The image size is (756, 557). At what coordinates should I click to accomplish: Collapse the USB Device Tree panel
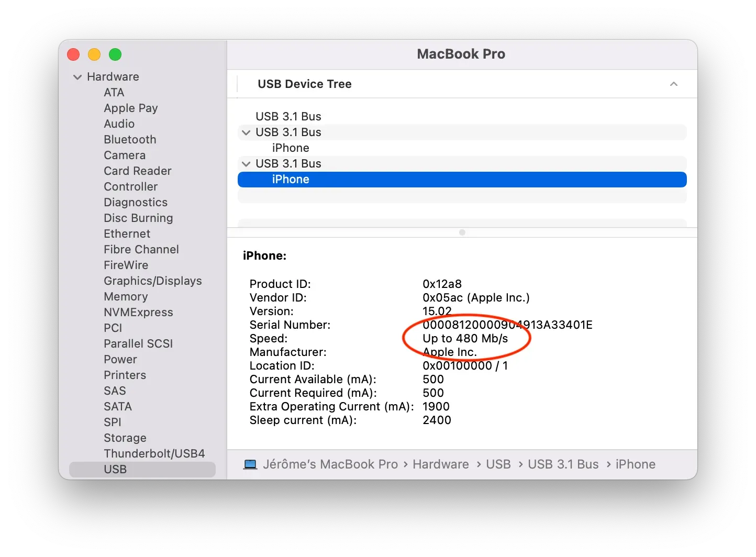[x=674, y=84]
